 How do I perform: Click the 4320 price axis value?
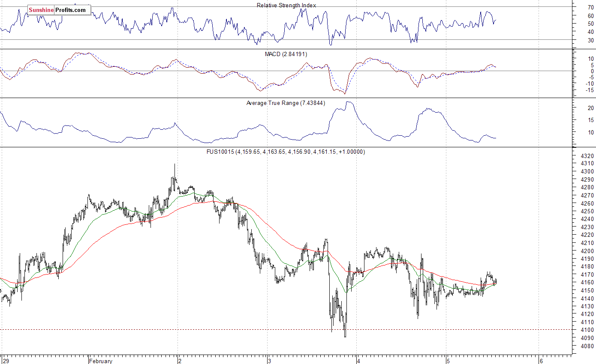coord(587,156)
